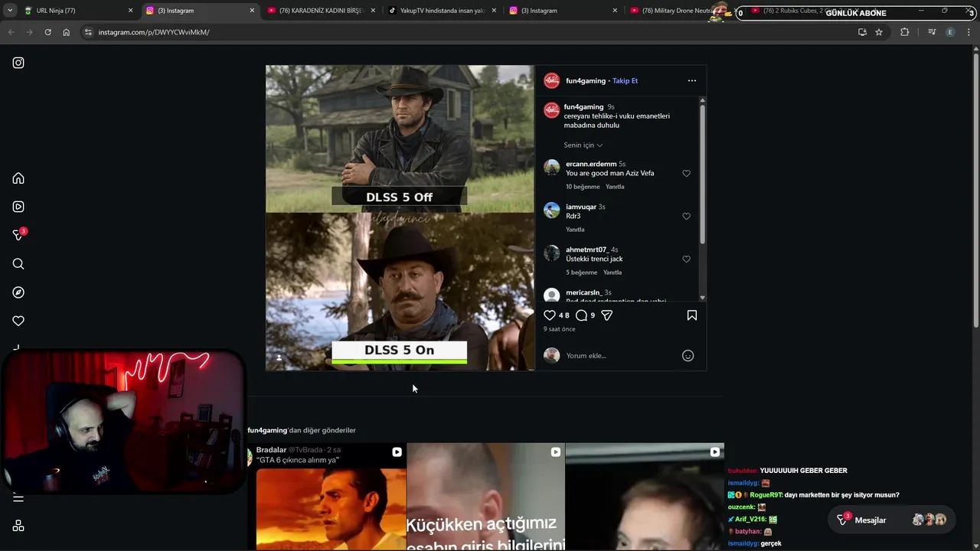Open the Explore compass icon

pyautogui.click(x=18, y=292)
